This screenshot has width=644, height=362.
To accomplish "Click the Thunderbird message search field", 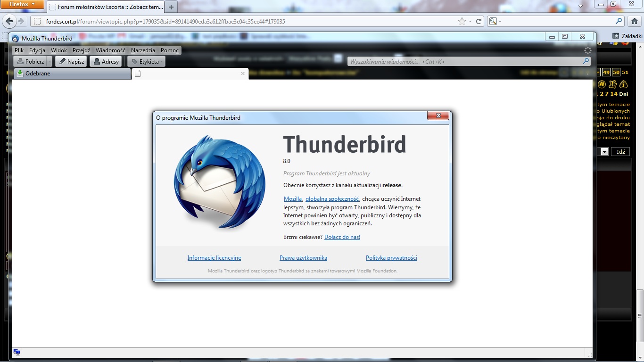I will click(x=464, y=61).
